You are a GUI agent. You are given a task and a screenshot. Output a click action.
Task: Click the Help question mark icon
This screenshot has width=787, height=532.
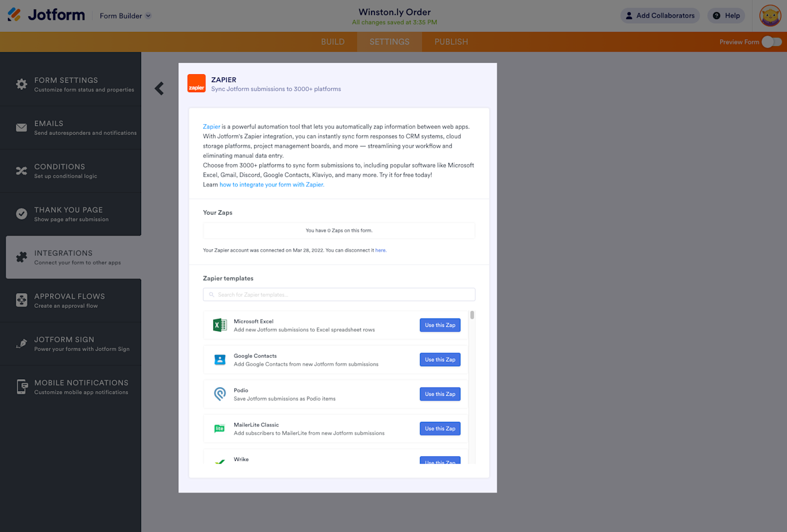click(716, 16)
